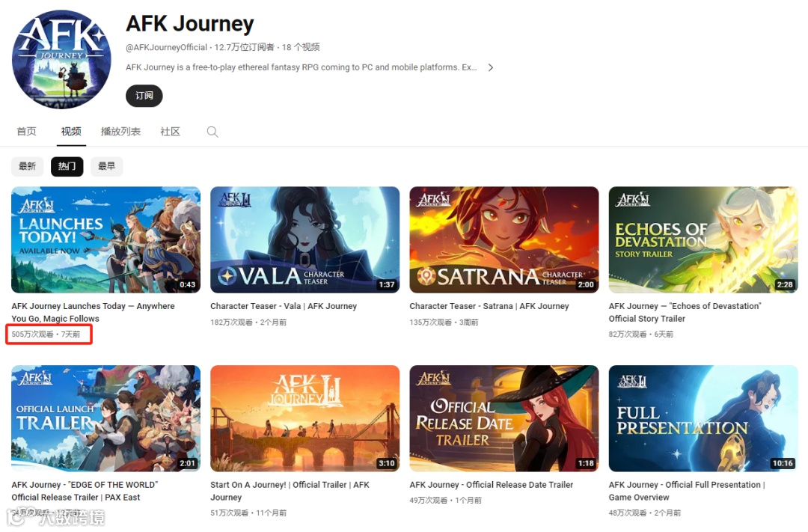
Task: Click the '49万次观看 · 1个月前' text
Action: click(446, 501)
